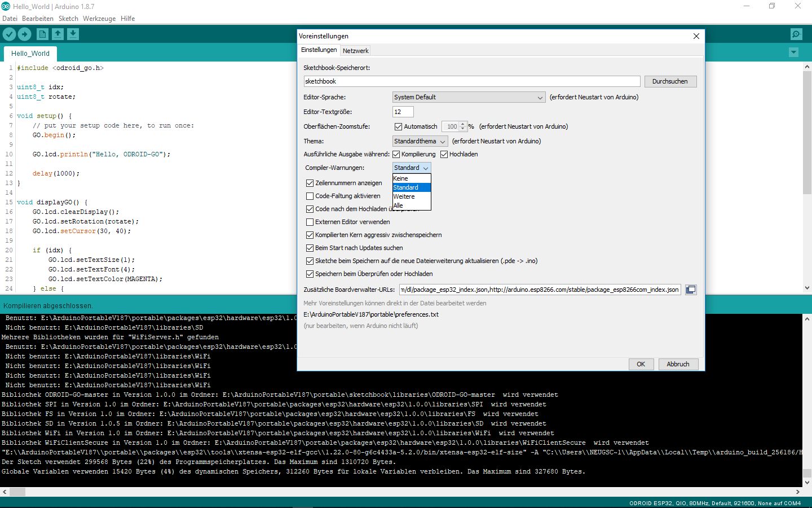Click console horizontal scrollbar right arrow
This screenshot has width=812, height=508.
click(798, 492)
